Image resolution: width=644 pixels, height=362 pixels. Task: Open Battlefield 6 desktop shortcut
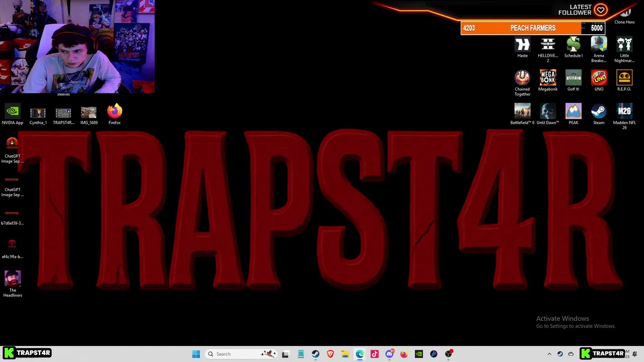(x=522, y=115)
